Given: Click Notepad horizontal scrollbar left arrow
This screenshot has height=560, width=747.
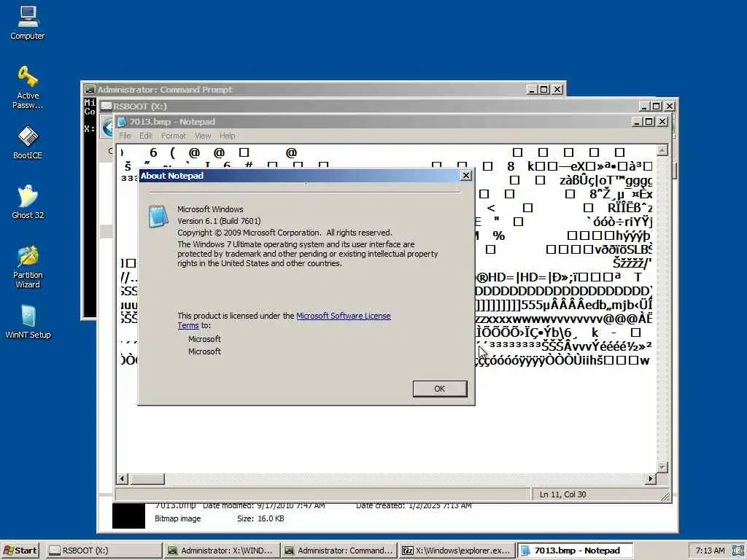Looking at the screenshot, I should click(123, 478).
